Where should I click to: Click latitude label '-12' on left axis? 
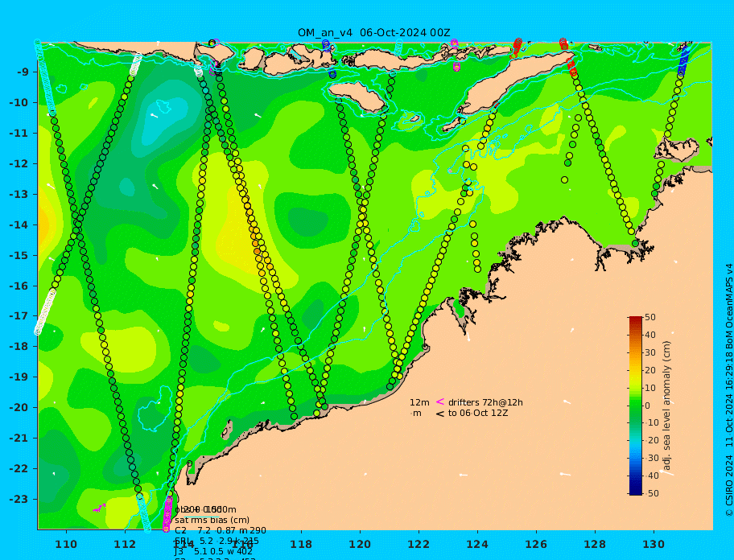(x=19, y=164)
